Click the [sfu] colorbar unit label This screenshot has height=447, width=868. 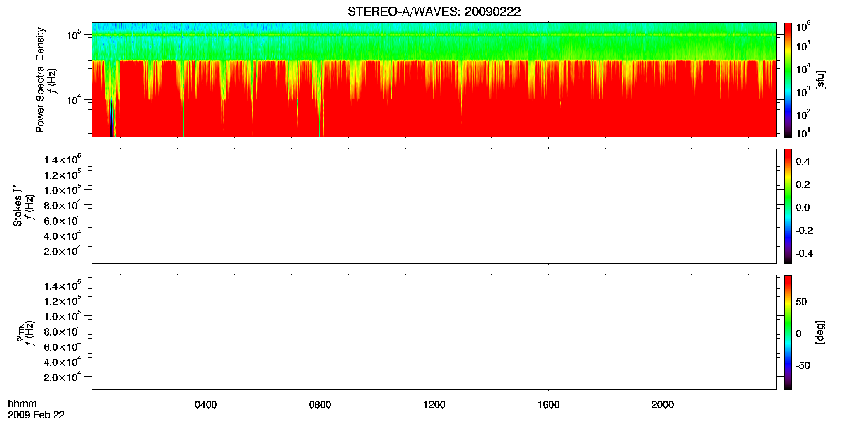pos(820,80)
